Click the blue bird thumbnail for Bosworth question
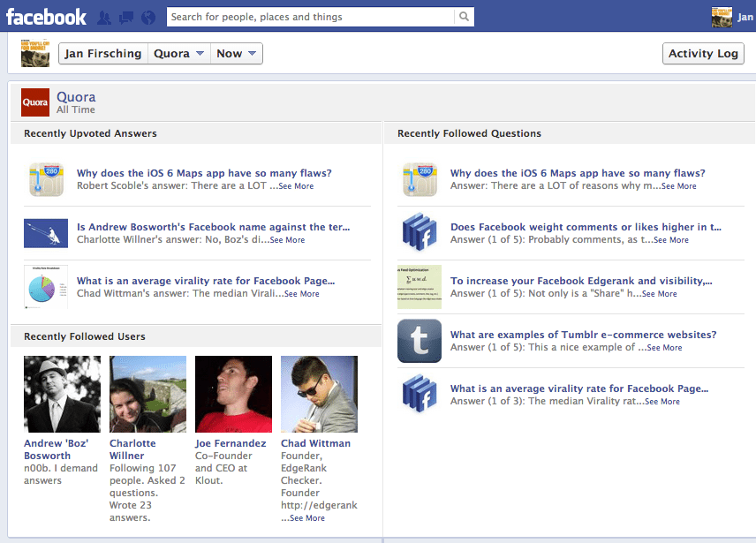756x543 pixels. [46, 233]
